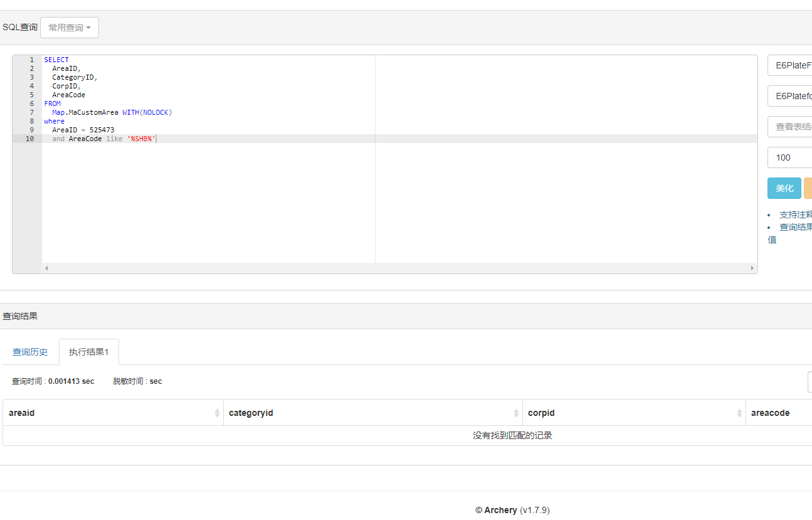Click the SQL查询 panel heading

(20, 28)
